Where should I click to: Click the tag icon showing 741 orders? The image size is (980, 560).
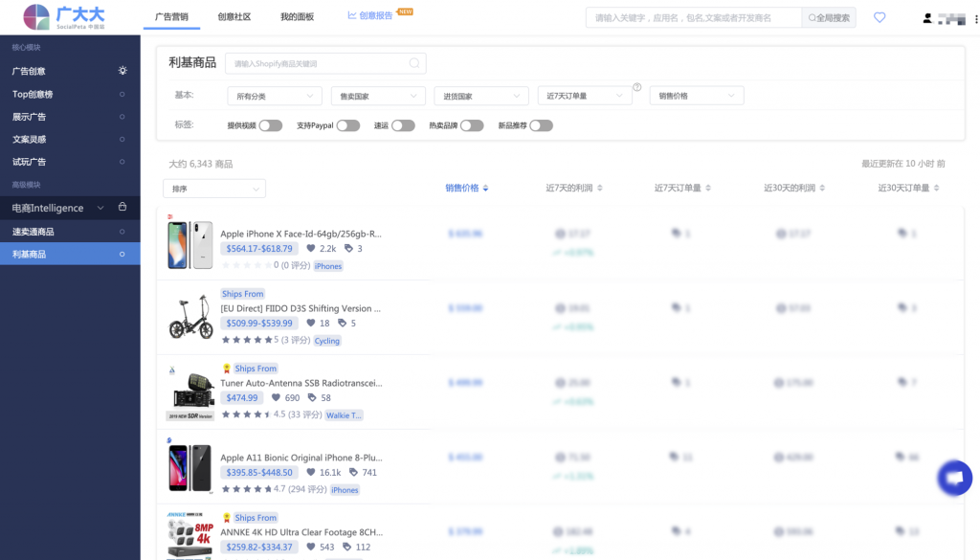click(x=354, y=472)
